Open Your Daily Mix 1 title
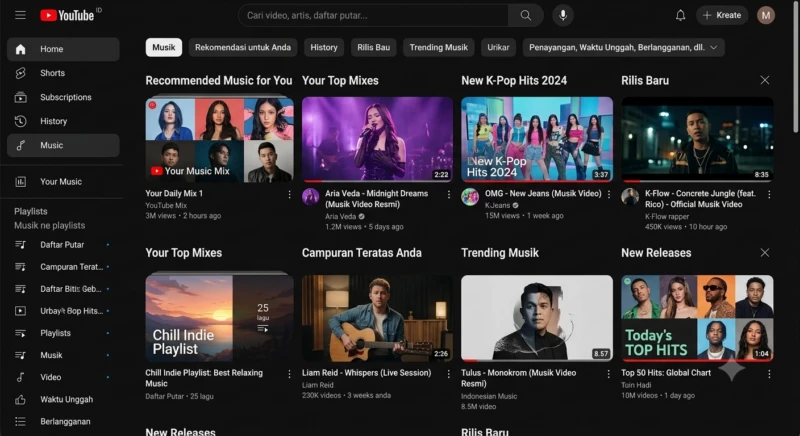Image resolution: width=800 pixels, height=436 pixels. point(174,193)
